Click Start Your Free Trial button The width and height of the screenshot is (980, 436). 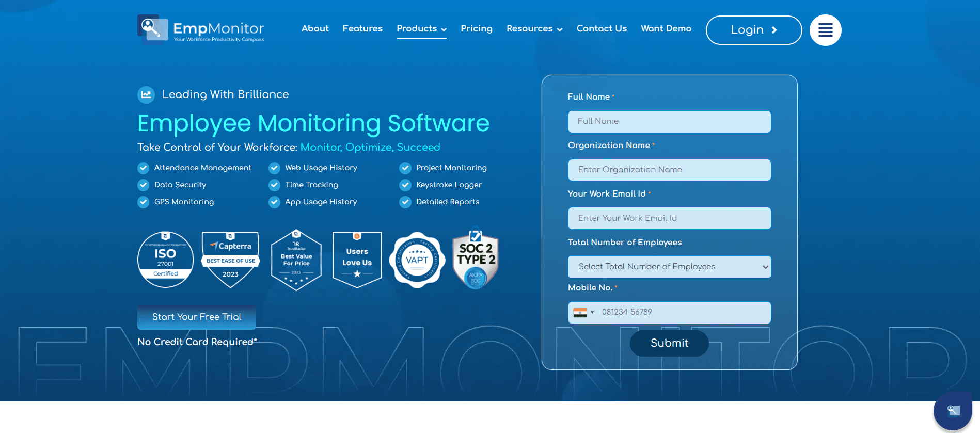197,317
